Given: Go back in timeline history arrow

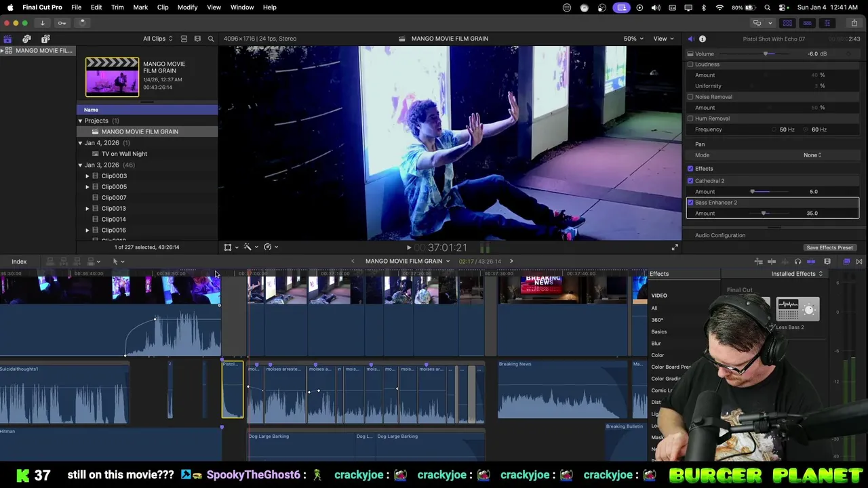Looking at the screenshot, I should (353, 261).
